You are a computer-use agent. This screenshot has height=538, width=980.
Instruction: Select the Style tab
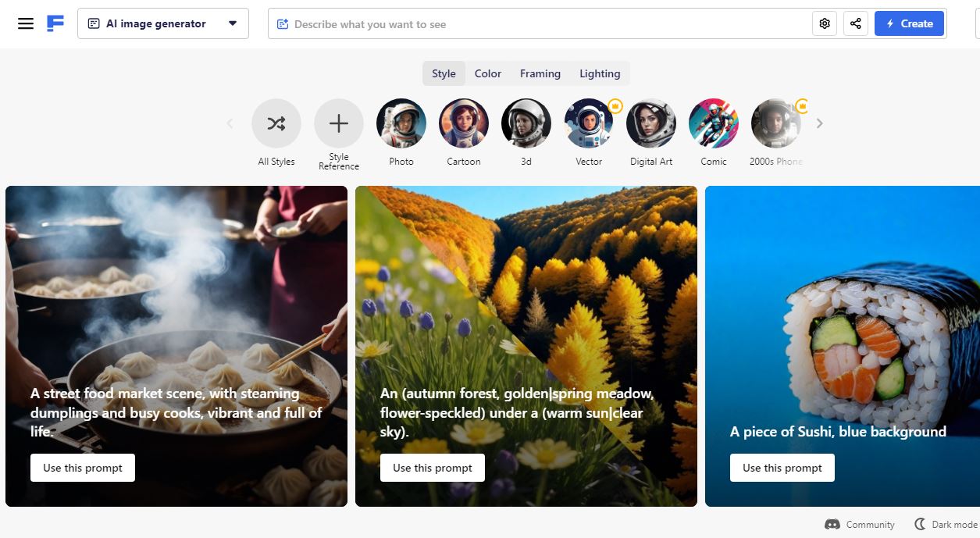pyautogui.click(x=444, y=73)
